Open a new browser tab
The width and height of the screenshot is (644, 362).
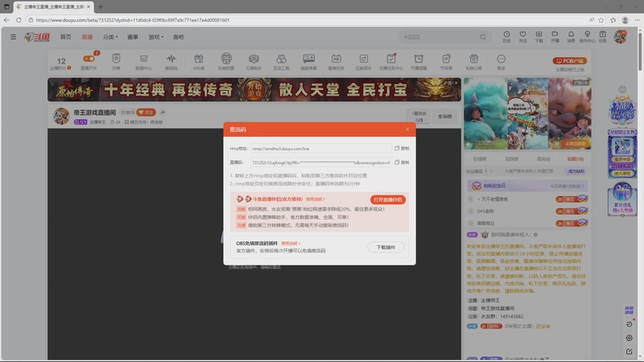(x=101, y=6)
